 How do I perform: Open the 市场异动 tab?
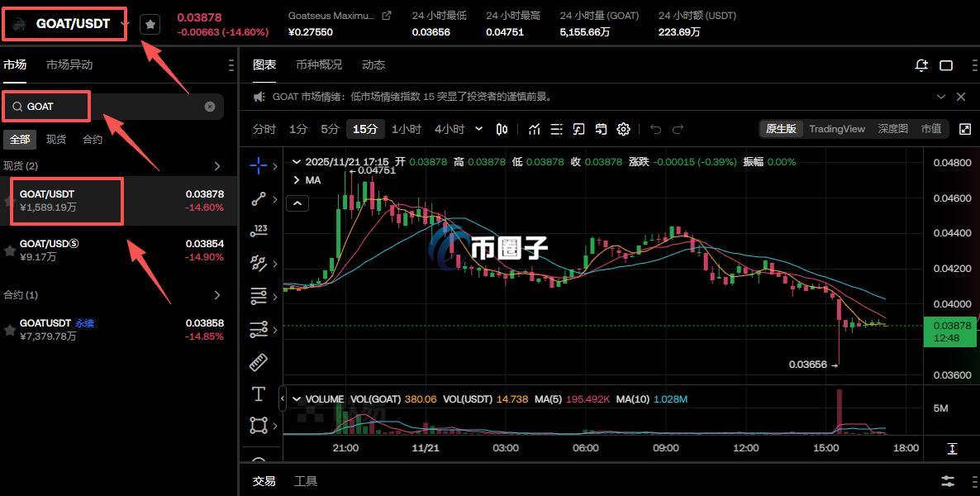[69, 65]
